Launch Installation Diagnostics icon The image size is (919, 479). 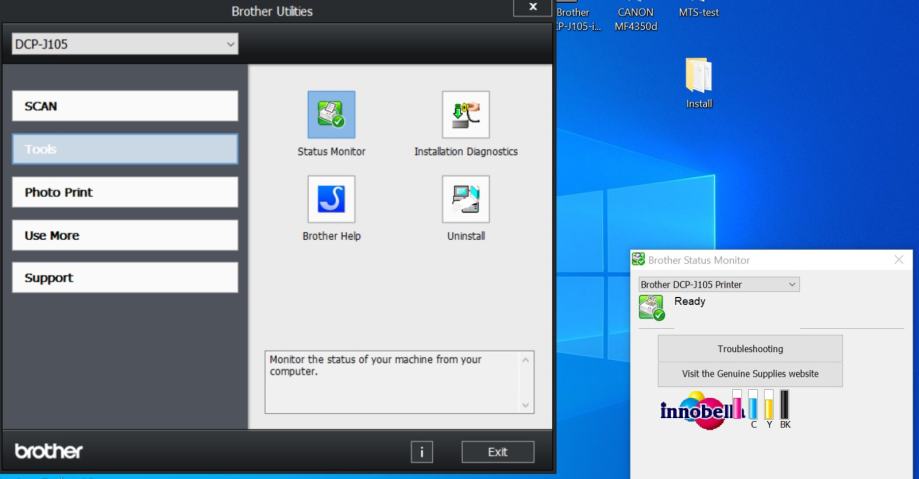466,114
